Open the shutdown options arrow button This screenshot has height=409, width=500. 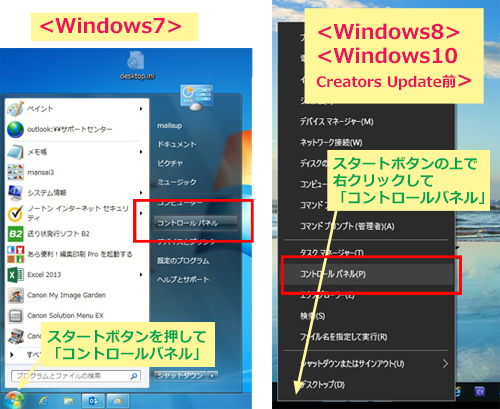click(212, 376)
